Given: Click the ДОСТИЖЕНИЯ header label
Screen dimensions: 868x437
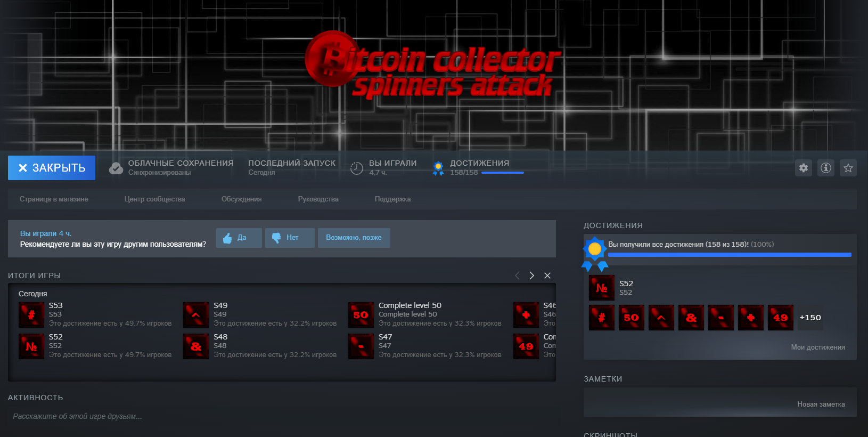Looking at the screenshot, I should coord(480,163).
